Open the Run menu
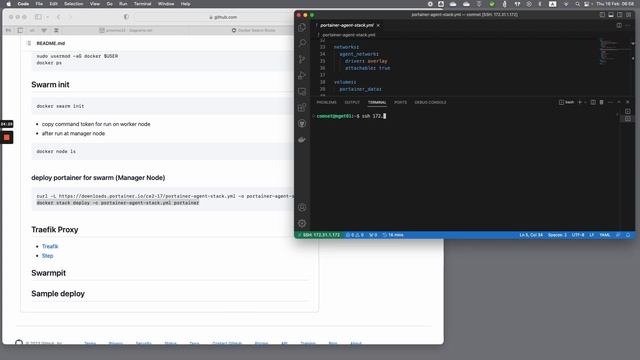The image size is (640, 360). coord(123,4)
